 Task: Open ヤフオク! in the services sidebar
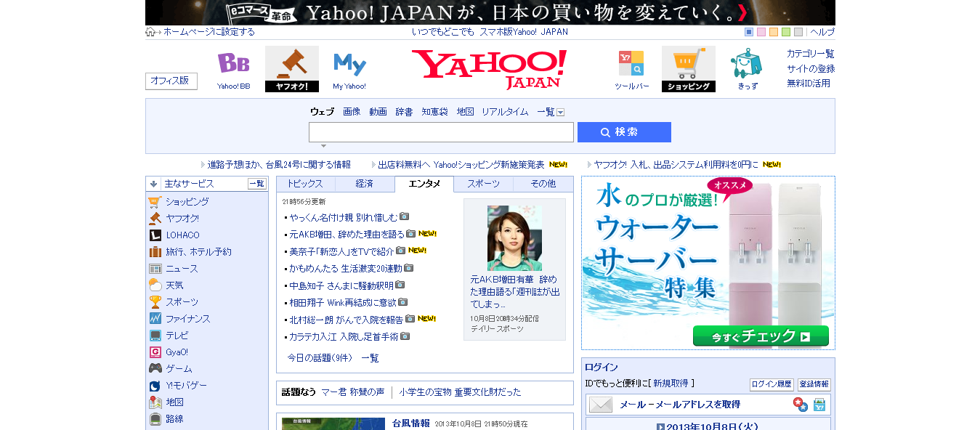tap(182, 219)
